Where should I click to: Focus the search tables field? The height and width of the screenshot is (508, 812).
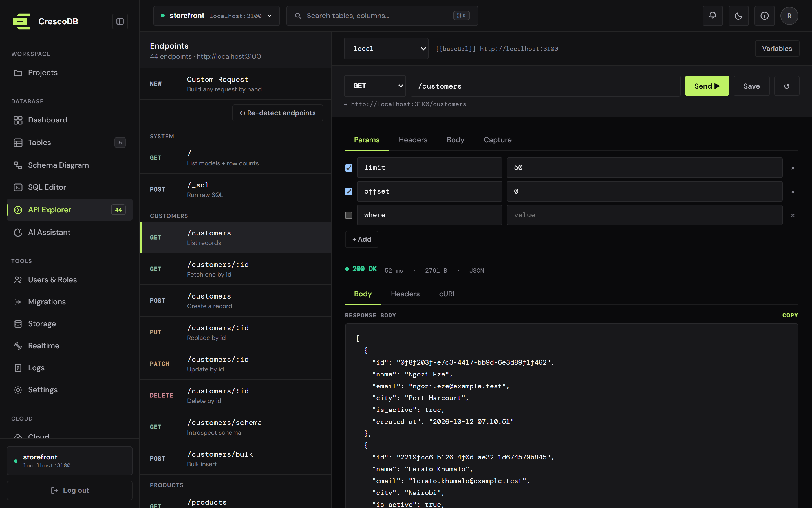pos(382,16)
